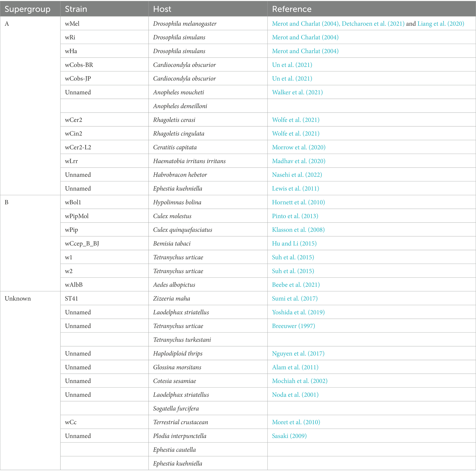Image resolution: width=476 pixels, height=474 pixels.
Task: Select the Unknown supergroup cell
Action: click(x=30, y=381)
